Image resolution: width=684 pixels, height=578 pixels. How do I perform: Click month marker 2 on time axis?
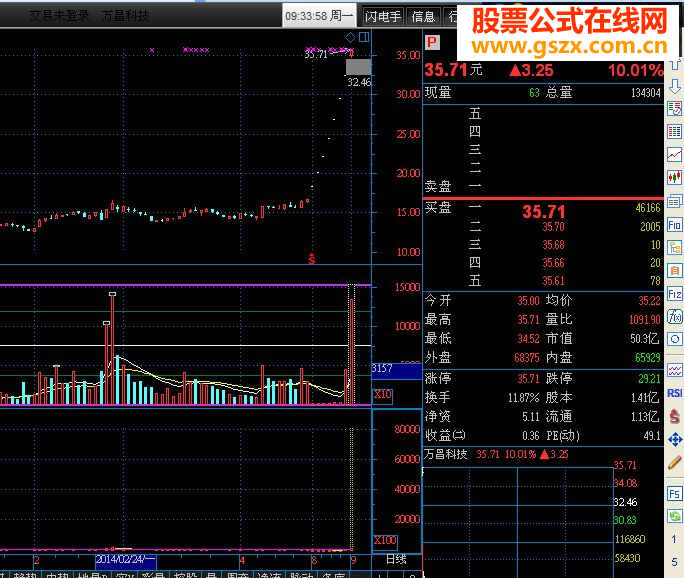[37, 560]
